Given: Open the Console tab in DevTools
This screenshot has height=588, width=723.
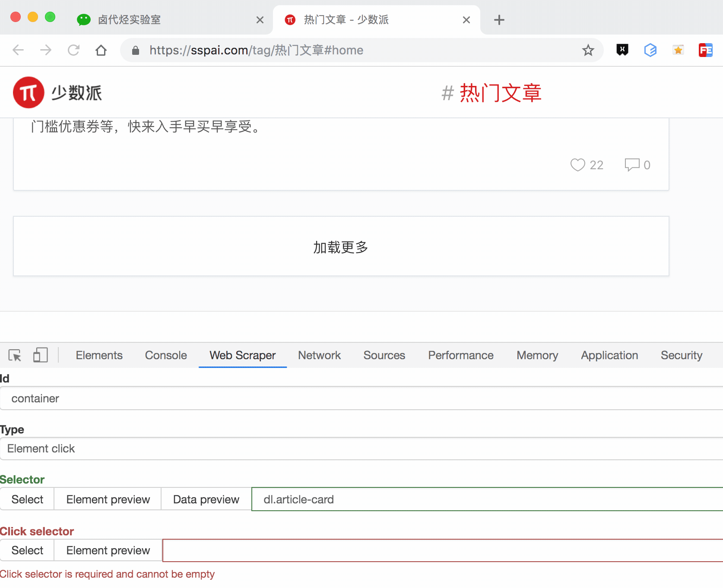Looking at the screenshot, I should (166, 355).
